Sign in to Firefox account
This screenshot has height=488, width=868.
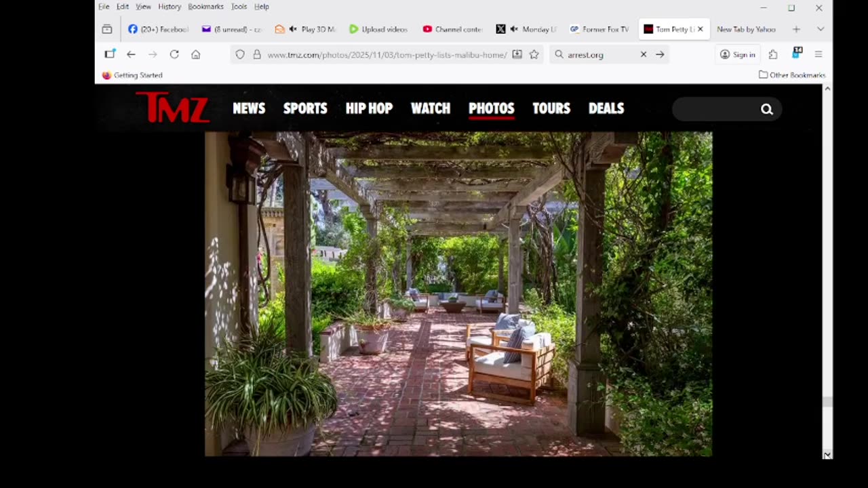click(738, 54)
